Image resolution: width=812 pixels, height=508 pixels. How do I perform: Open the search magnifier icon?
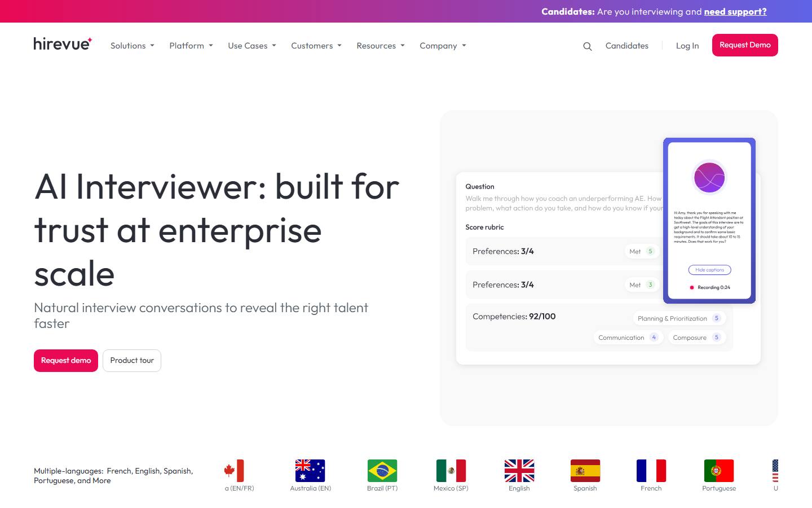tap(588, 46)
